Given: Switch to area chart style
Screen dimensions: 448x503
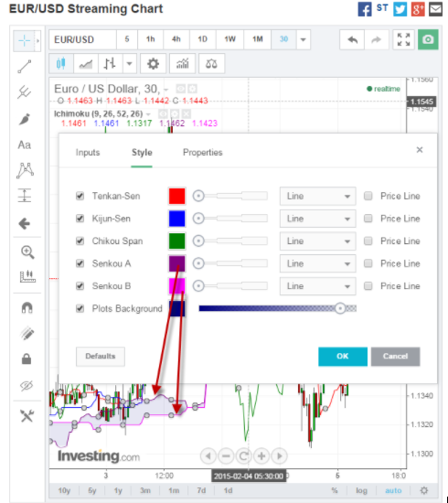Looking at the screenshot, I should pyautogui.click(x=86, y=63).
